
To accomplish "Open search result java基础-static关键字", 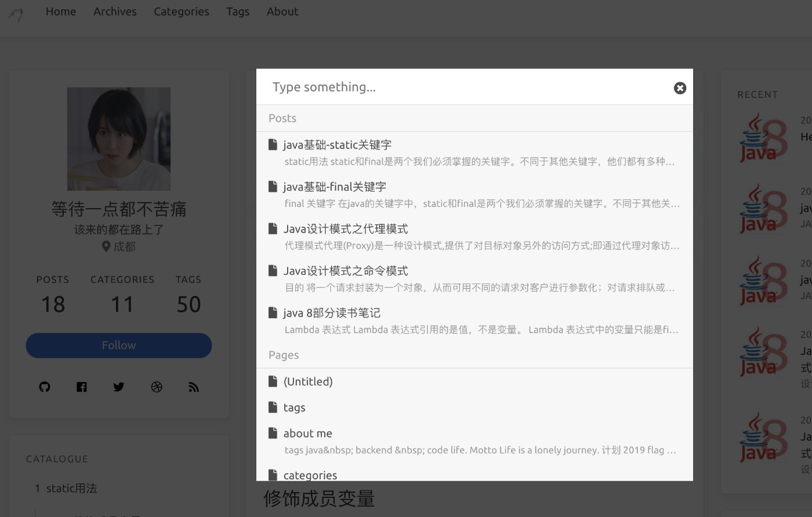I will coord(337,145).
